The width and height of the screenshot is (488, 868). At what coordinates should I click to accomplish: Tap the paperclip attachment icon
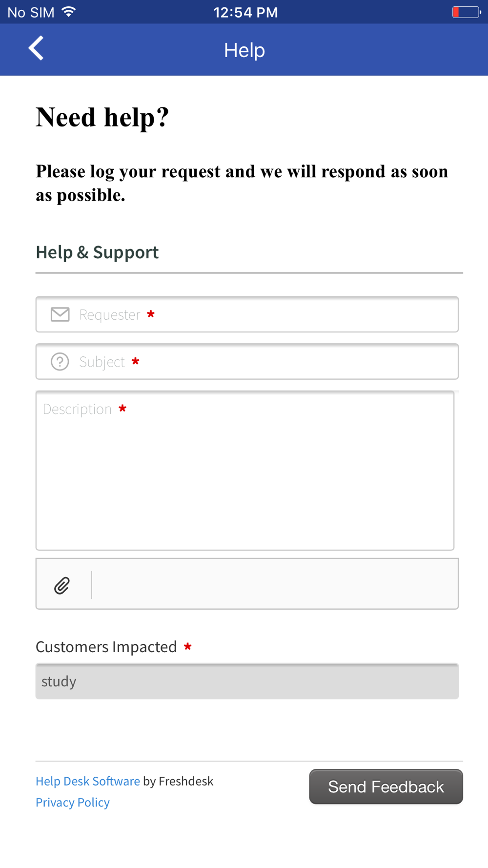pyautogui.click(x=62, y=585)
